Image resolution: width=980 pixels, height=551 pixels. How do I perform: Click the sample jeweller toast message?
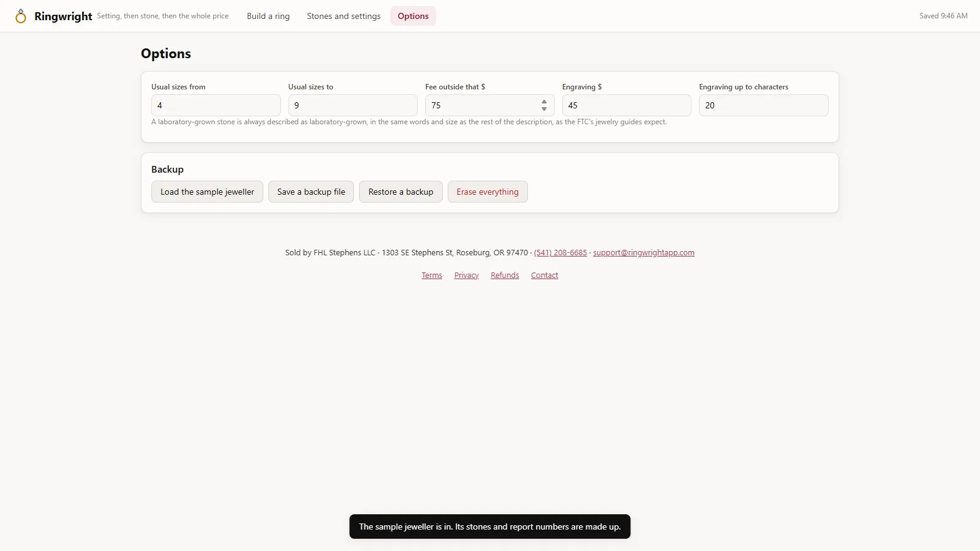tap(490, 527)
